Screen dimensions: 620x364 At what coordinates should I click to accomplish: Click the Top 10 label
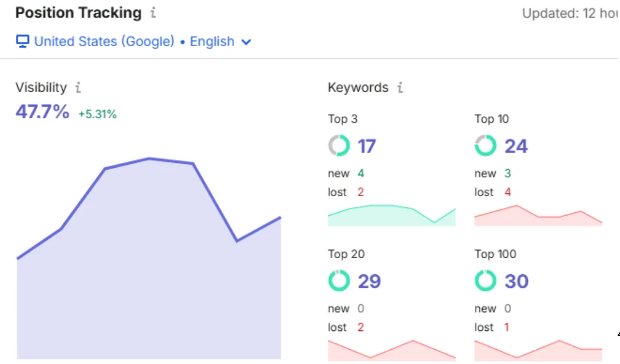[x=492, y=119]
